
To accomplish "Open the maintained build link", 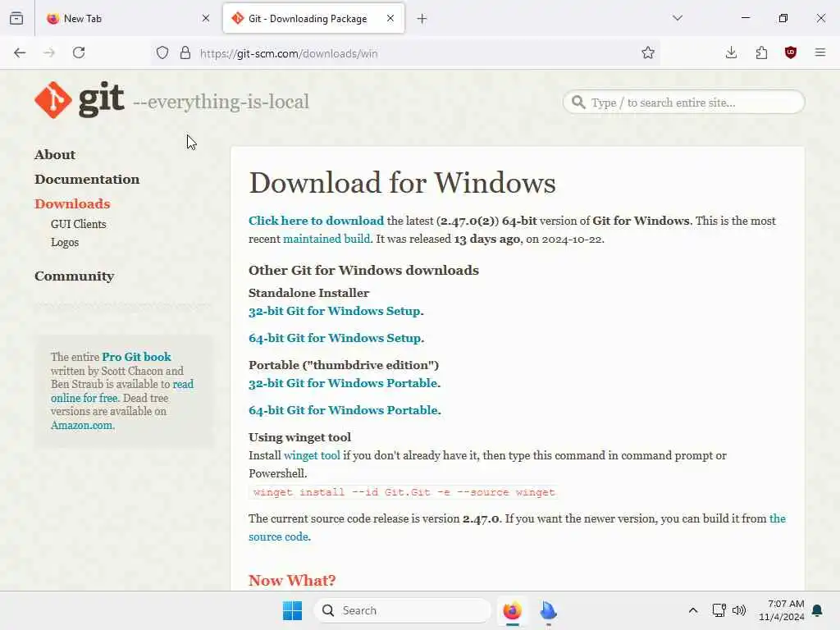I will 326,239.
